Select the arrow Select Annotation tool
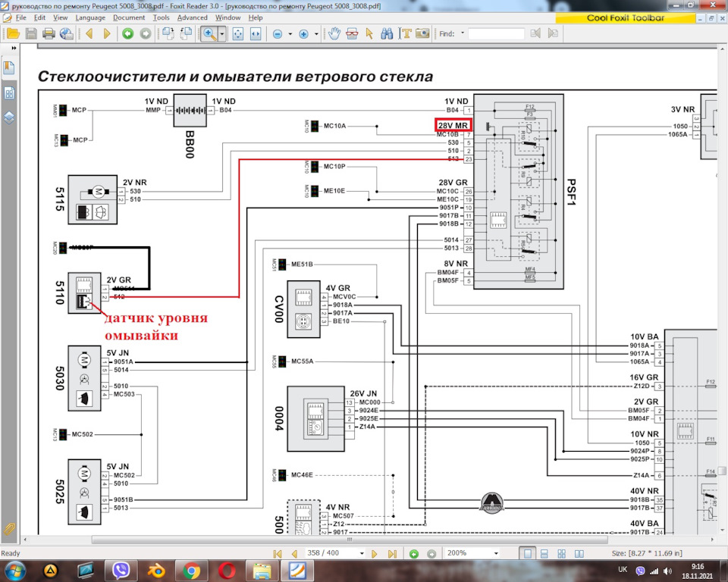Screen dimensions: 728x582 click(369, 33)
